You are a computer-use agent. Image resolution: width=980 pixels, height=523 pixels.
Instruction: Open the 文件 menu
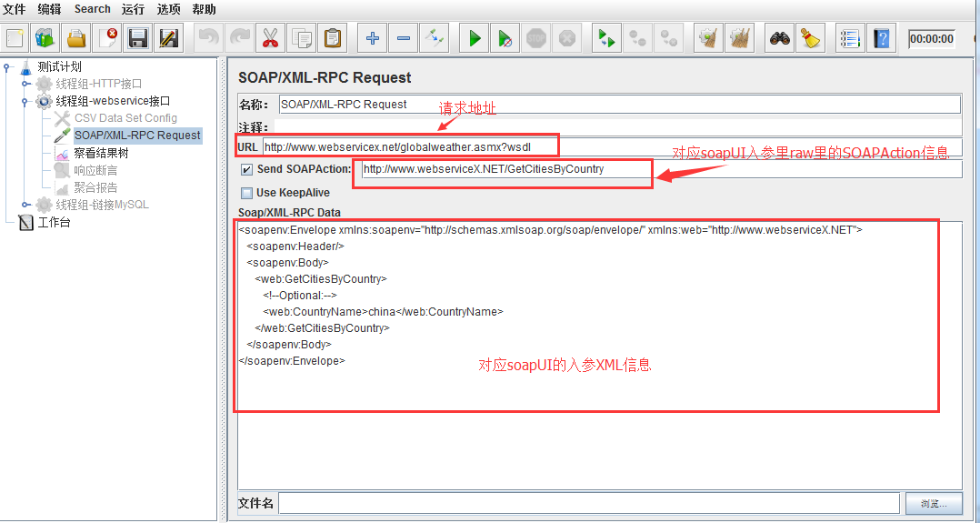15,9
